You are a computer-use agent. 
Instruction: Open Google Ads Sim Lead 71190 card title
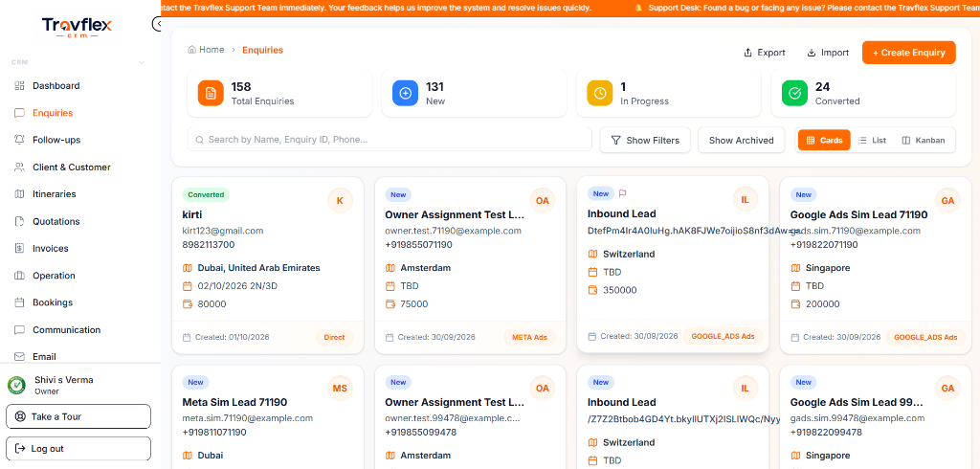(x=858, y=214)
